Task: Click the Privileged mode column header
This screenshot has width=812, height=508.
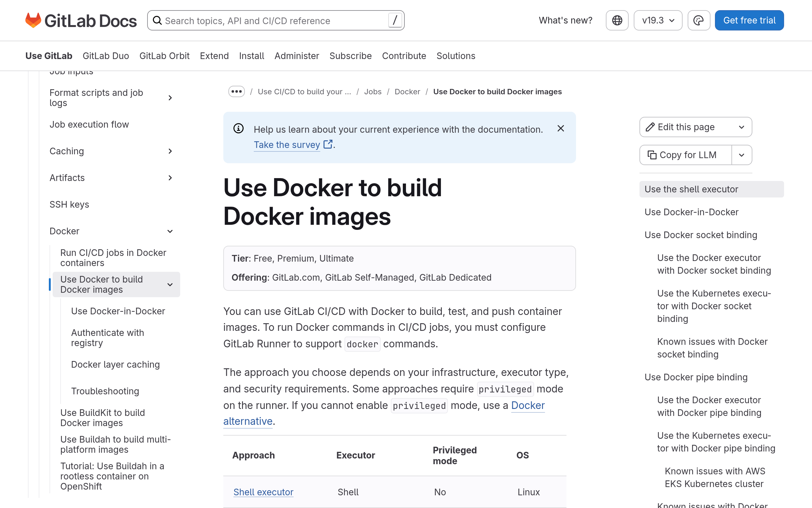Action: (x=455, y=456)
